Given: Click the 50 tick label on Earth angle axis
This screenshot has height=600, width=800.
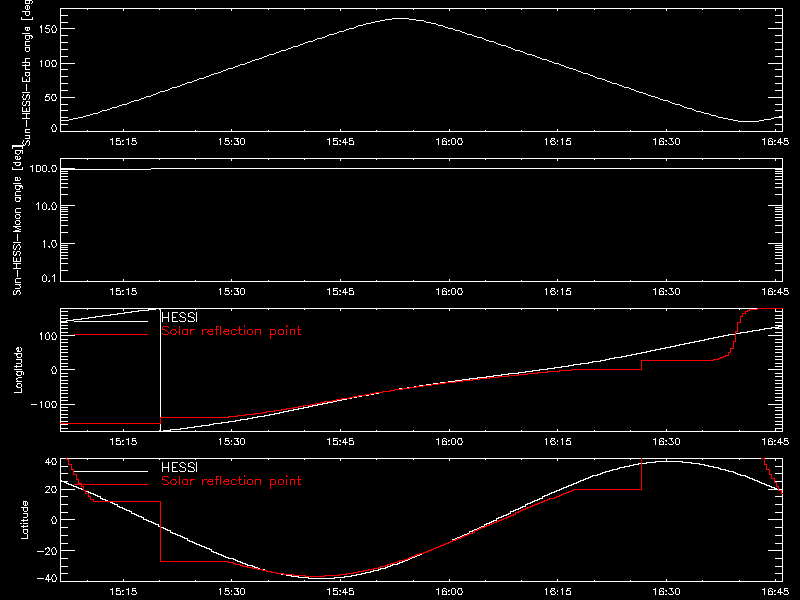Looking at the screenshot, I should [51, 97].
